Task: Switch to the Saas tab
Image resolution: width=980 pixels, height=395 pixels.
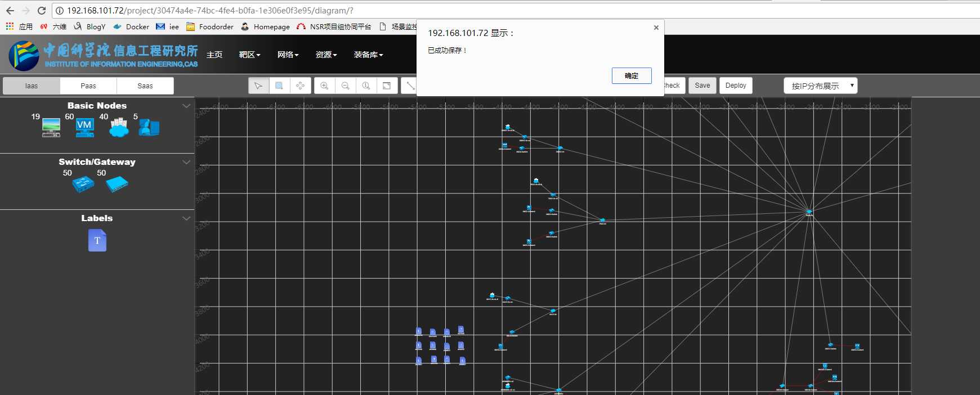Action: [x=145, y=86]
